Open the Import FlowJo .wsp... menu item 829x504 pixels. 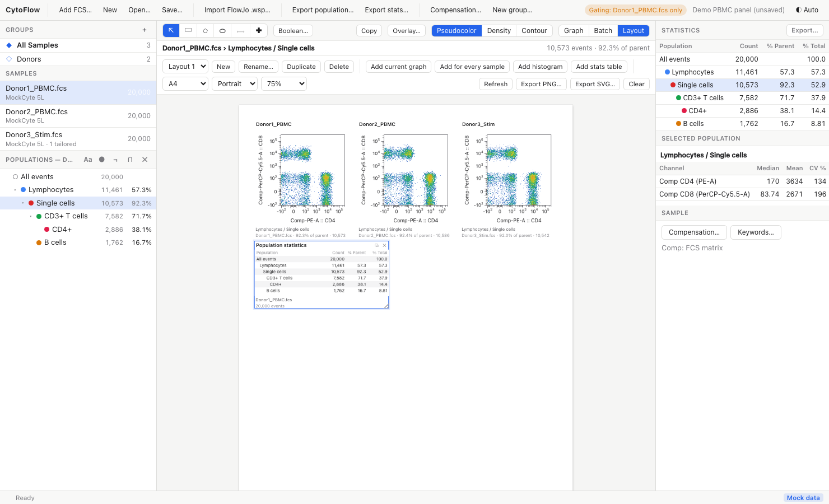[x=237, y=10]
